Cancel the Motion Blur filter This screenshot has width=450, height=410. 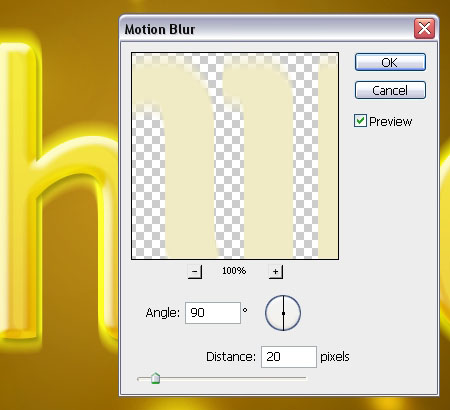390,90
